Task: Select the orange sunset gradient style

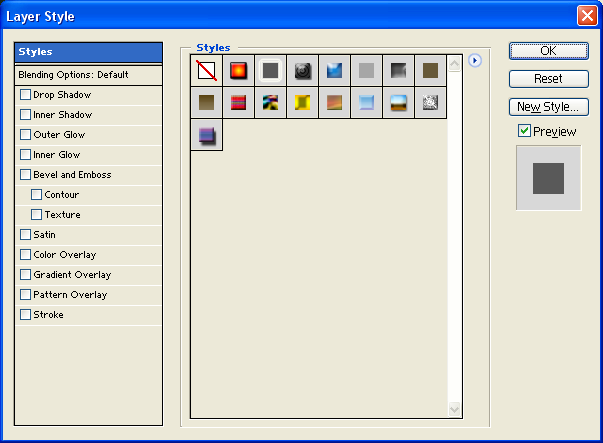Action: point(334,103)
